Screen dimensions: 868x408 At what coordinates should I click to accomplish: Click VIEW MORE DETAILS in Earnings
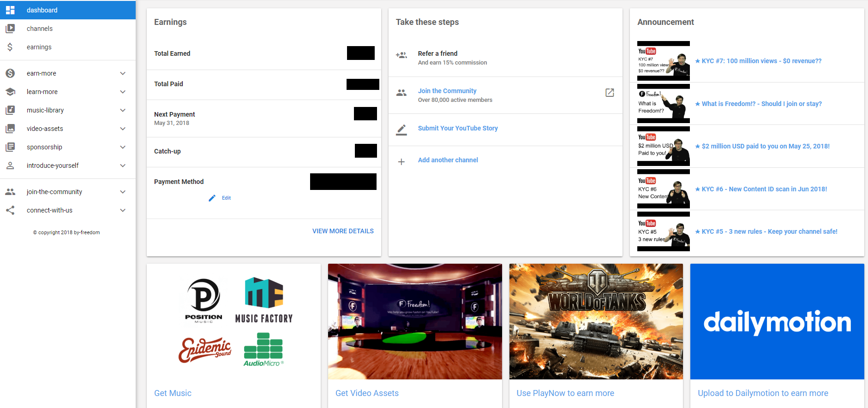pyautogui.click(x=343, y=231)
